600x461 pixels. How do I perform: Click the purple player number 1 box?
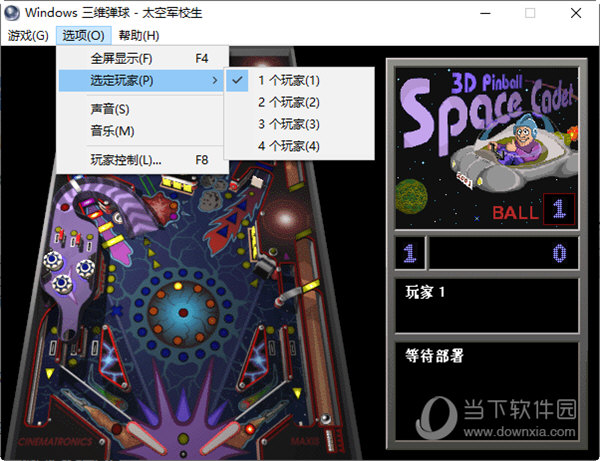[x=409, y=253]
